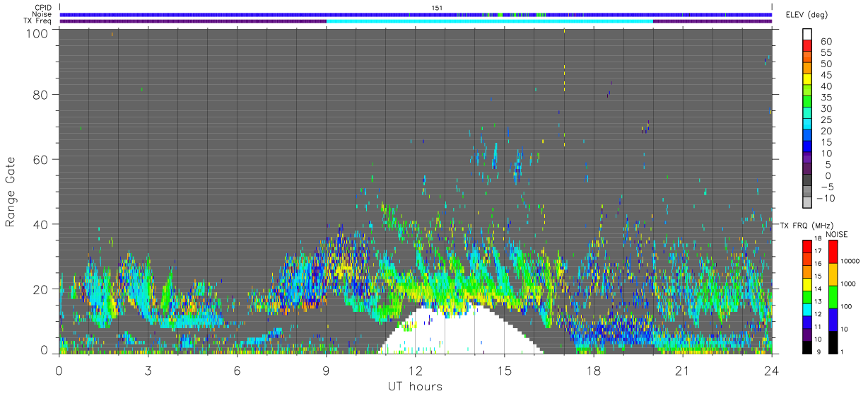Click the '15' tick label on UT axis
The height and width of the screenshot is (401, 868).
click(505, 371)
